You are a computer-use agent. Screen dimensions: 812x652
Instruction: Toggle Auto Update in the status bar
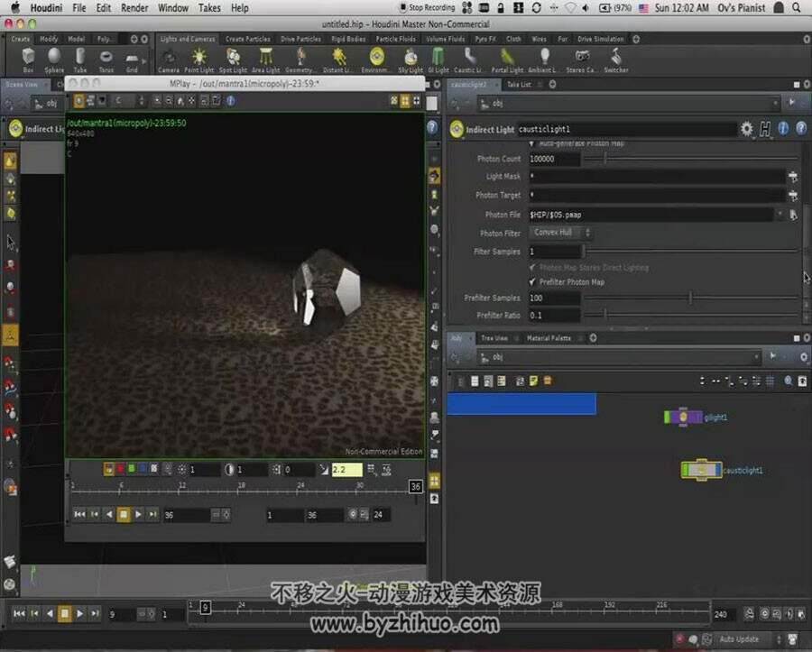[739, 639]
